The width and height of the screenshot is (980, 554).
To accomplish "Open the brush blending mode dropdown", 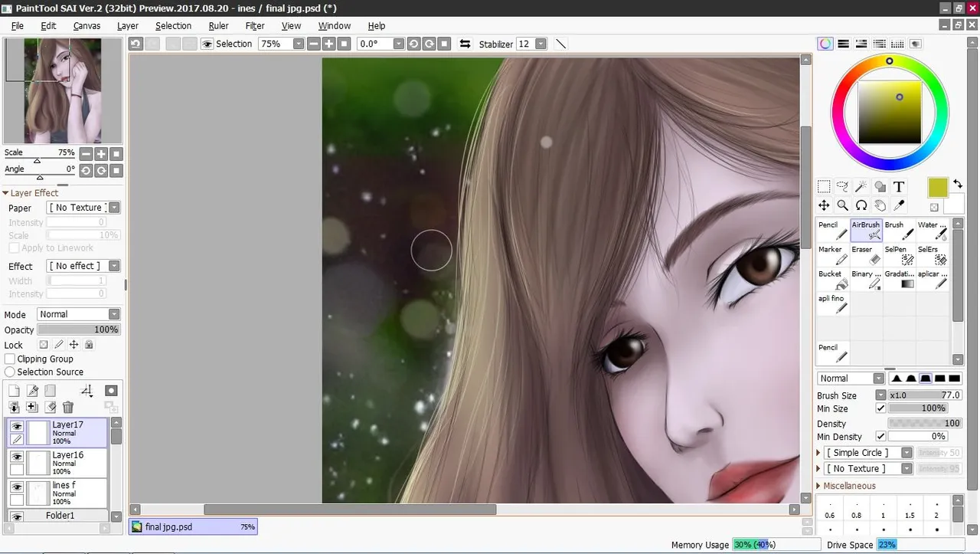I will point(878,379).
